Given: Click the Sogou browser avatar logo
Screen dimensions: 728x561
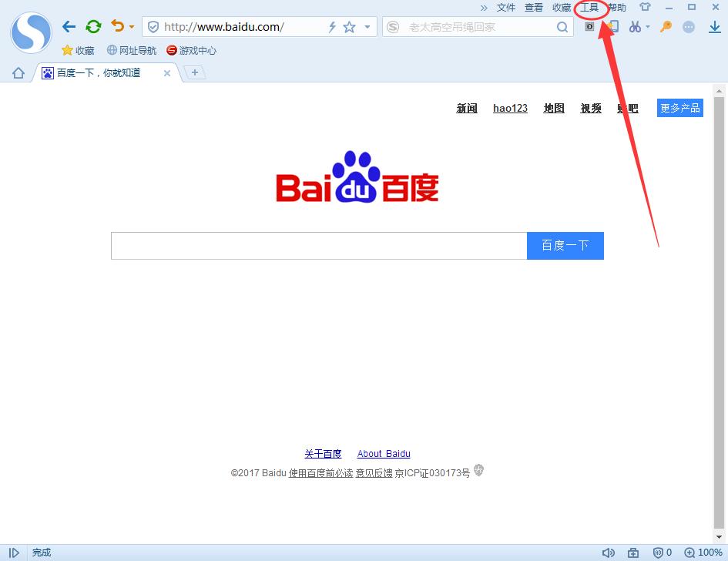Looking at the screenshot, I should pyautogui.click(x=31, y=32).
